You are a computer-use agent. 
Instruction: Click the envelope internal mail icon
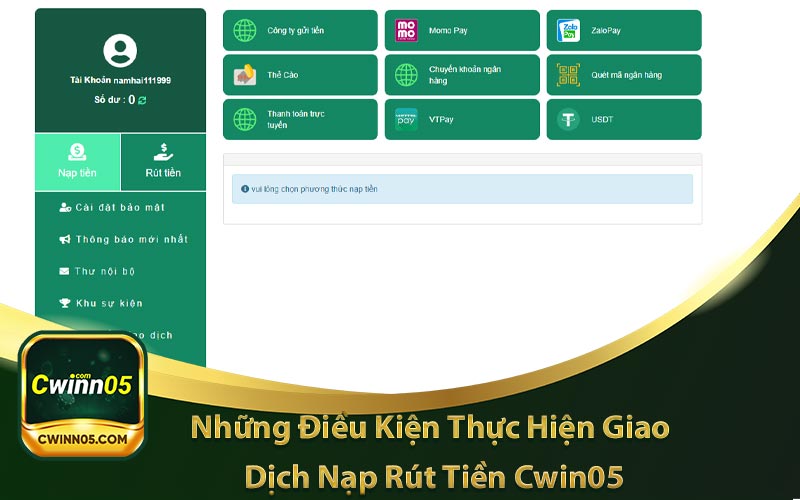(x=64, y=271)
